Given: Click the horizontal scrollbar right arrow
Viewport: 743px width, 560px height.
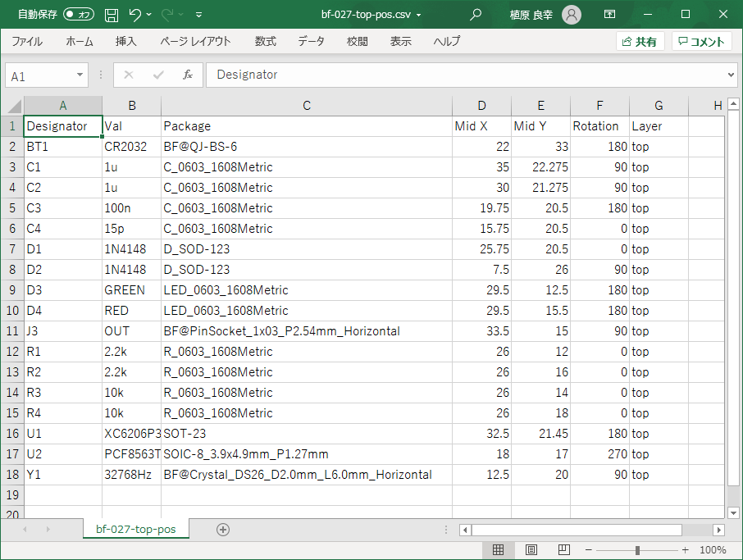Looking at the screenshot, I should point(719,530).
